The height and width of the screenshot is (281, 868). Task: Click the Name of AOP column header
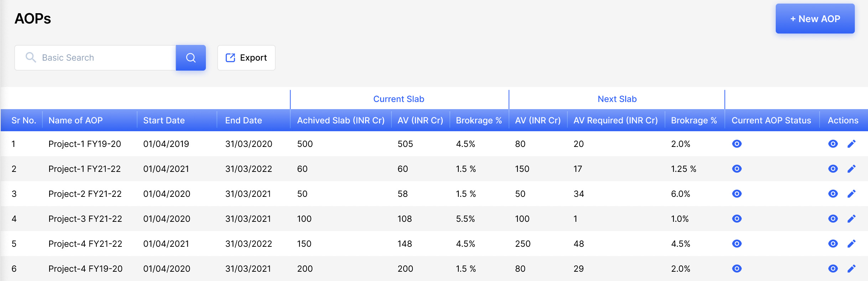click(x=76, y=121)
